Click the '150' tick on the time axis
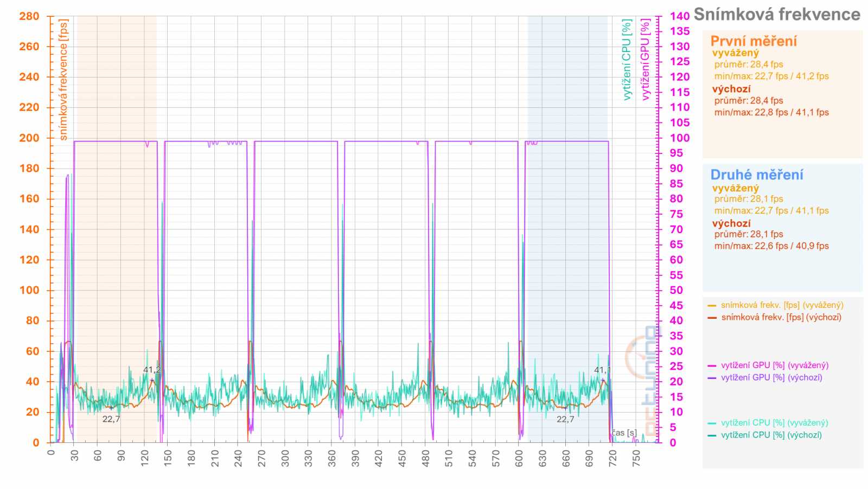This screenshot has width=868, height=489. [168, 458]
